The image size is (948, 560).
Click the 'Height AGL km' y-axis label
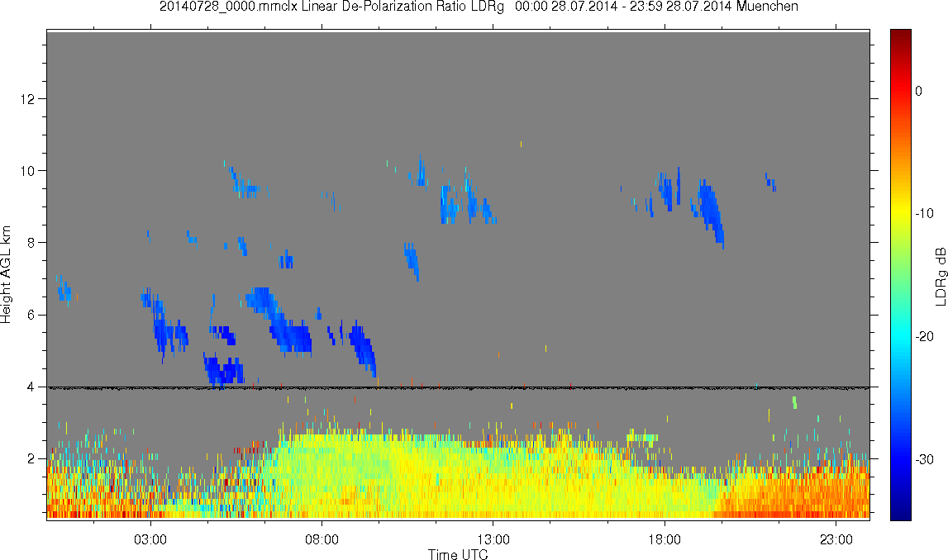(7, 275)
